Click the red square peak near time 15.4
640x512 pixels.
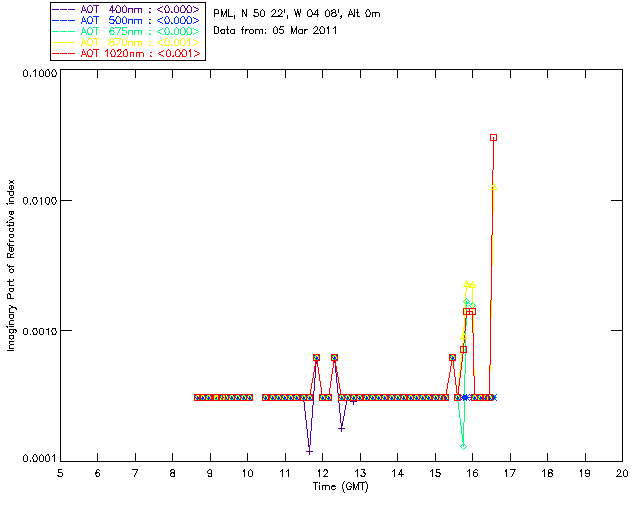pyautogui.click(x=452, y=357)
